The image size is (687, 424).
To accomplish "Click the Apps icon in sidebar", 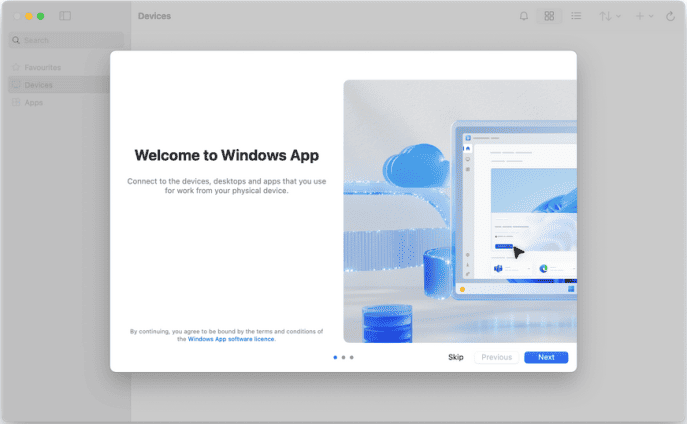I will pyautogui.click(x=15, y=102).
